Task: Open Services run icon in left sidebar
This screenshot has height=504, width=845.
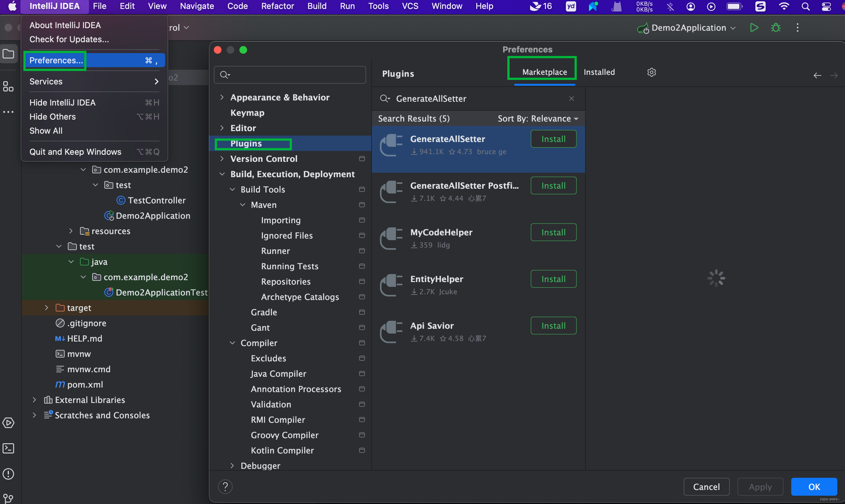Action: (x=8, y=423)
